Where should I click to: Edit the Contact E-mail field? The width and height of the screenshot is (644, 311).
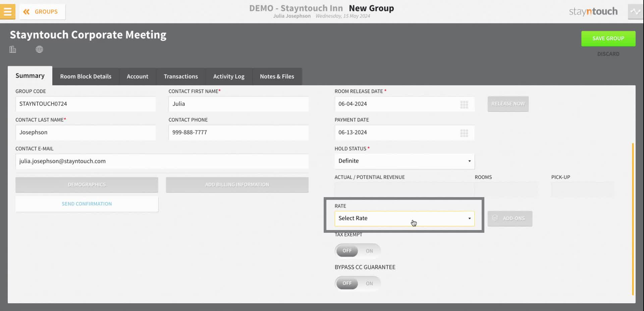tap(162, 161)
